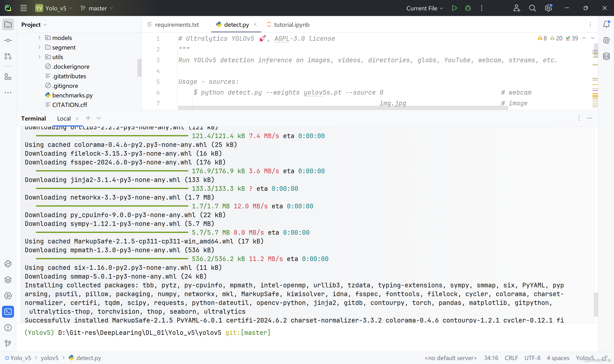
Task: Click the UTF-8 encoding in status bar
Action: [532, 358]
